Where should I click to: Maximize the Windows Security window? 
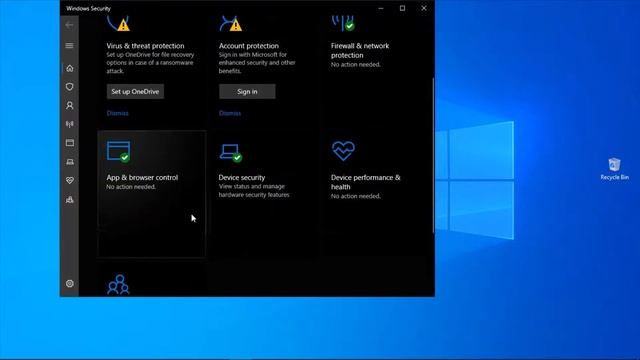tap(402, 8)
